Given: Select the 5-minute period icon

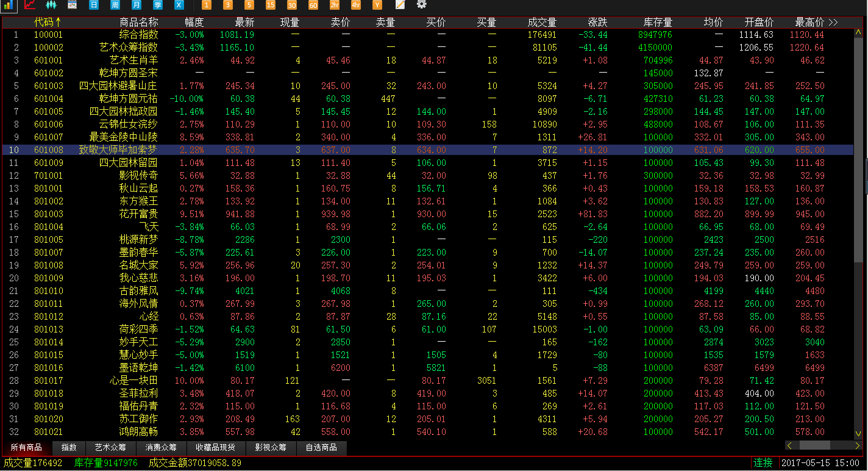Looking at the screenshot, I should click(x=249, y=5).
